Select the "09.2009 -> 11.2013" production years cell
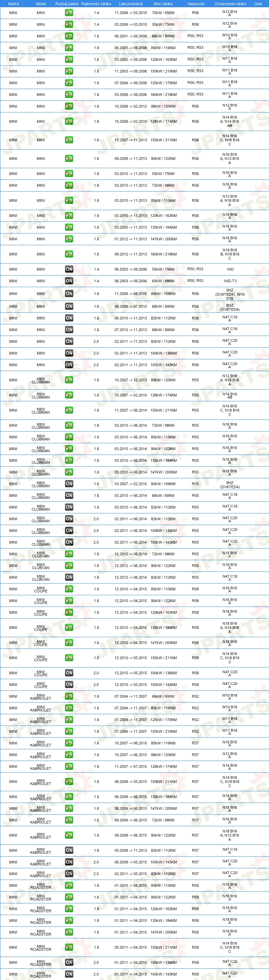This screenshot has height=980, width=269. [x=130, y=159]
